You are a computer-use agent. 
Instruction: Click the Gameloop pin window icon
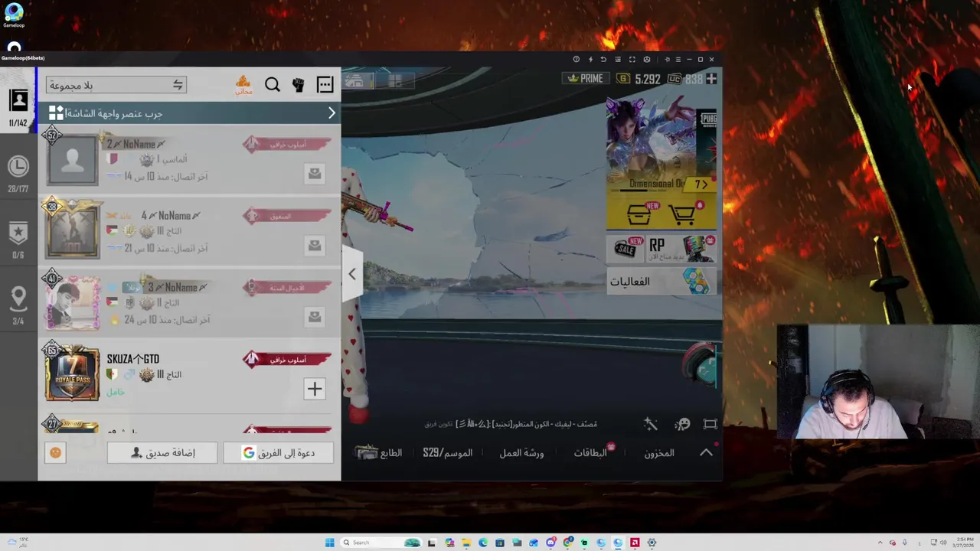point(667,60)
